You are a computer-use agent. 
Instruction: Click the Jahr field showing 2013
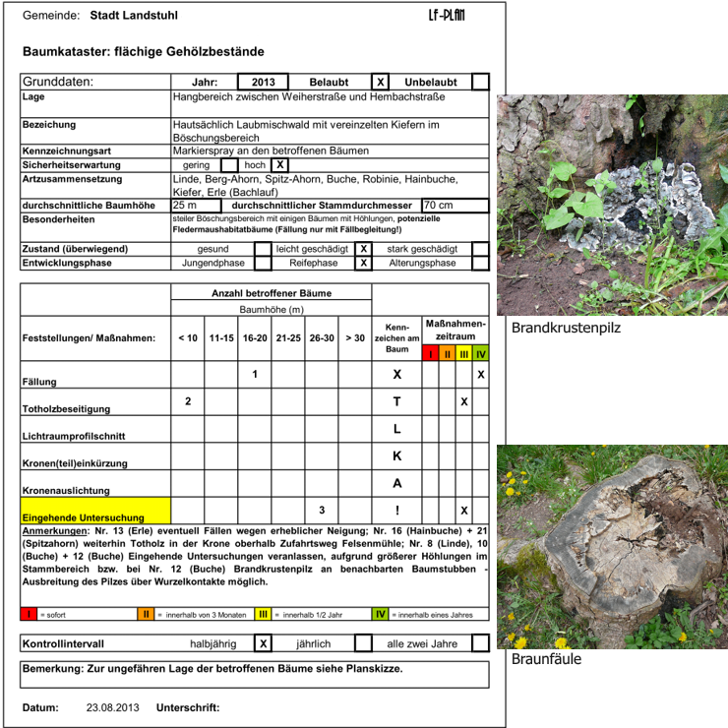pyautogui.click(x=264, y=82)
